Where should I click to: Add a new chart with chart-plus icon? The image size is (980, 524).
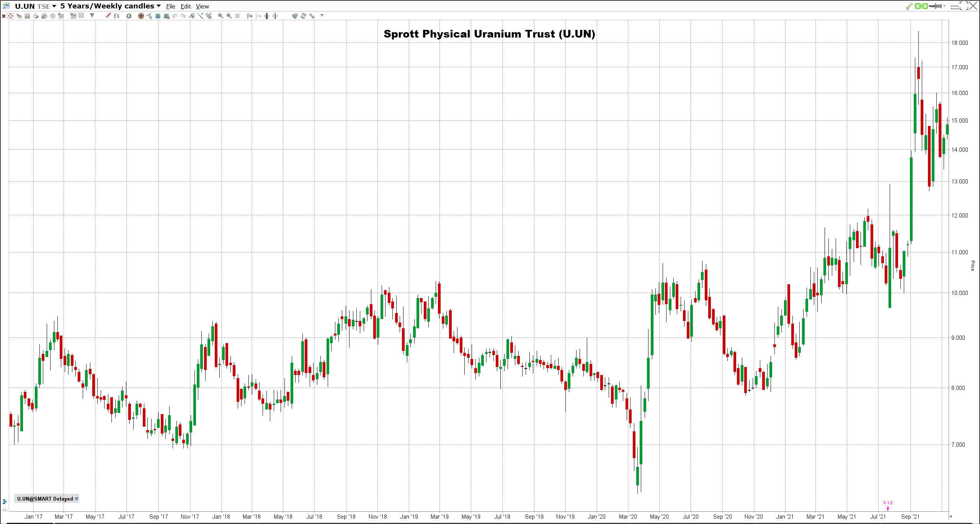(x=73, y=16)
